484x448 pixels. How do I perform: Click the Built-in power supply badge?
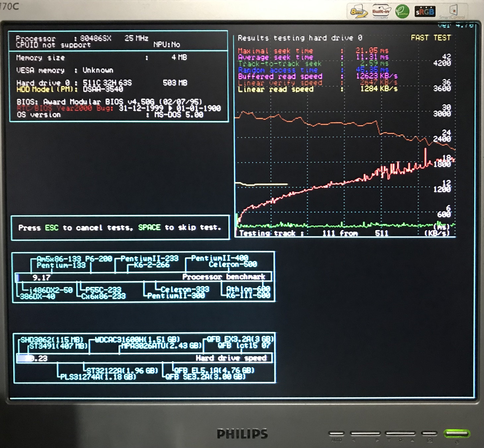381,11
